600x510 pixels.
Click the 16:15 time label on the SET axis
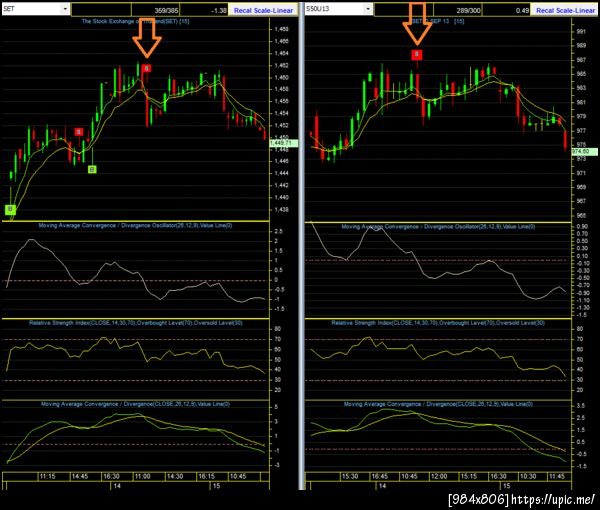click(x=206, y=476)
